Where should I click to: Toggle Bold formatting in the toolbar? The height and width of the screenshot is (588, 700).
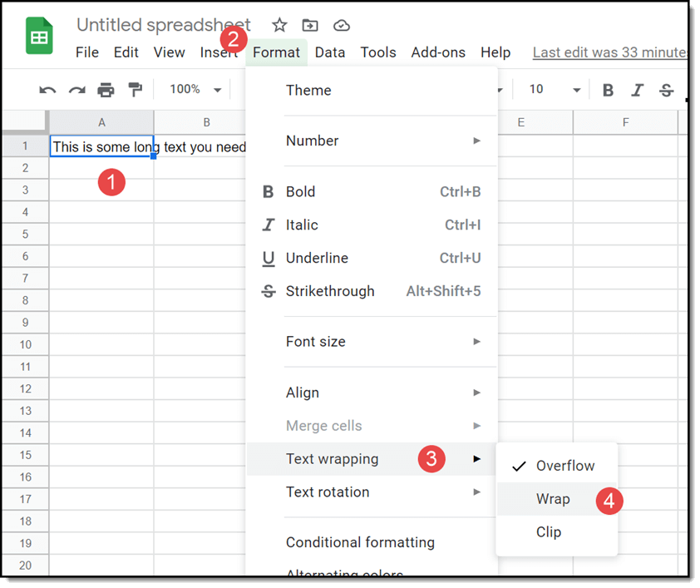[608, 89]
